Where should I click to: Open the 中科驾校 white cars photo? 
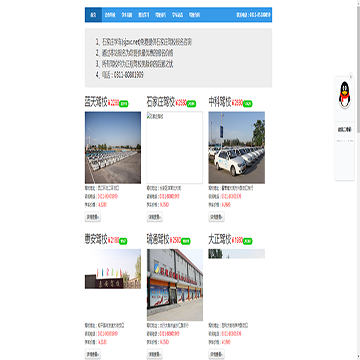[x=237, y=147]
